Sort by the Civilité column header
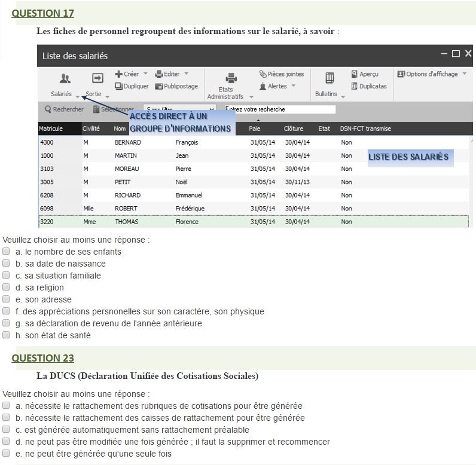The height and width of the screenshot is (465, 476). coord(91,129)
